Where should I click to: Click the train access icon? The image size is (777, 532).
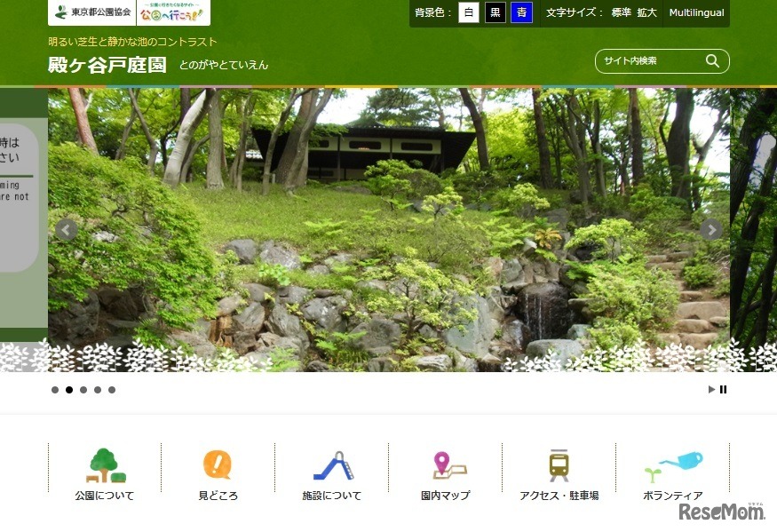[x=559, y=465]
